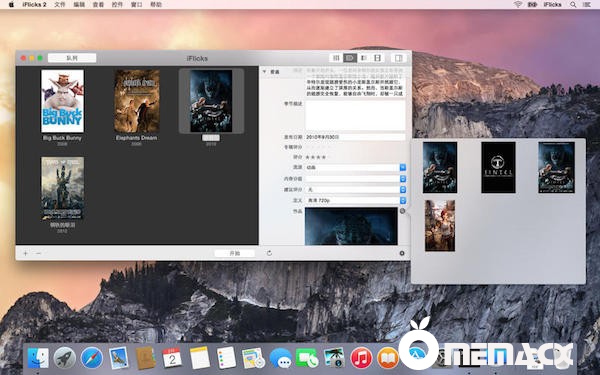Select the Big Buck Bunny movie poster
This screenshot has width=600, height=375.
(x=62, y=101)
